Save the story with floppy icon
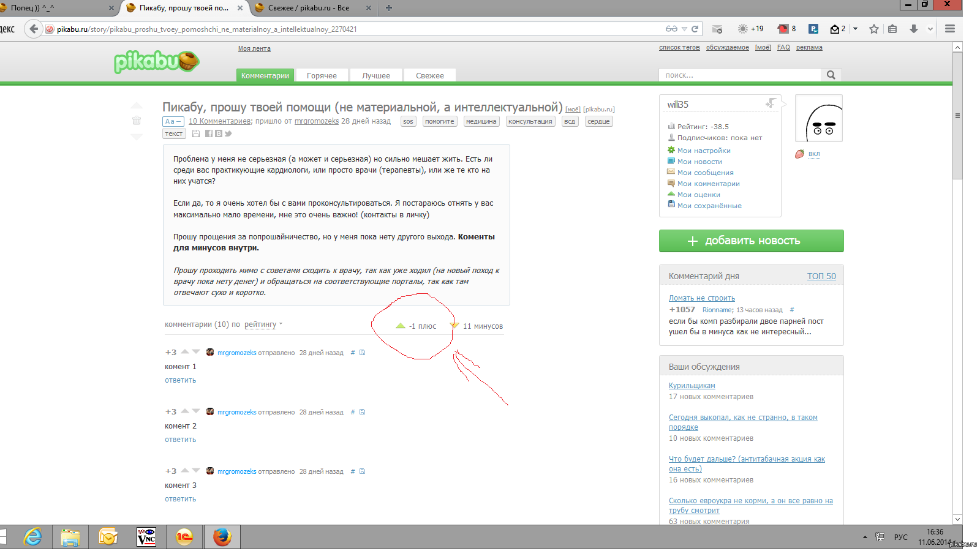The width and height of the screenshot is (980, 551). (196, 133)
